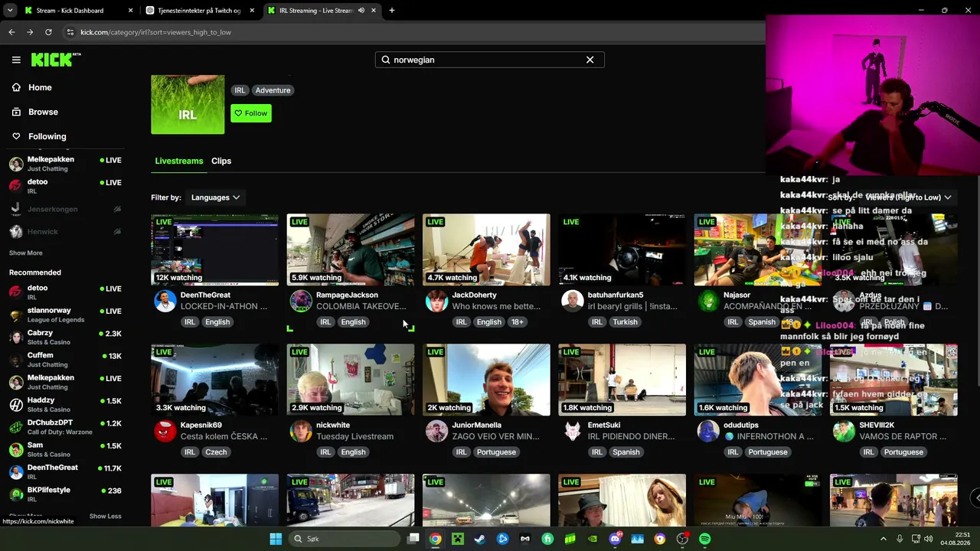Open a new browser tab
Viewport: 980px width, 551px height.
392,11
